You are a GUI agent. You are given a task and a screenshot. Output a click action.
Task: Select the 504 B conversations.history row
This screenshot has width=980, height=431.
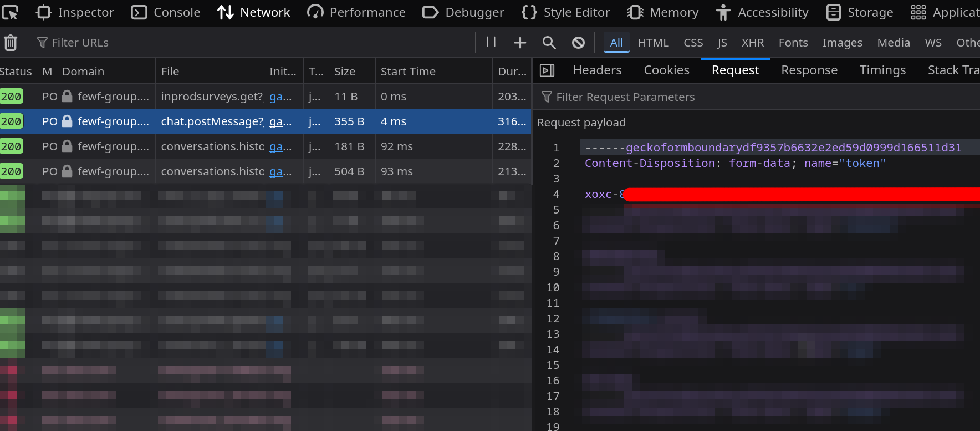266,171
